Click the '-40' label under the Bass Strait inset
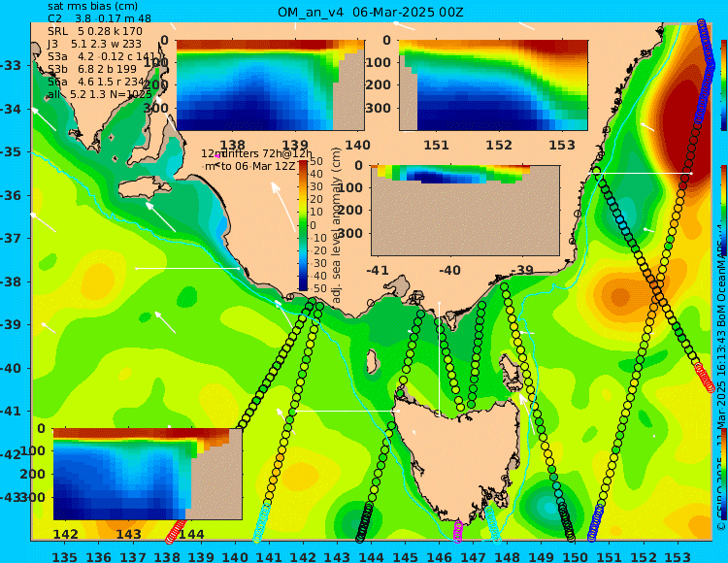 (449, 270)
